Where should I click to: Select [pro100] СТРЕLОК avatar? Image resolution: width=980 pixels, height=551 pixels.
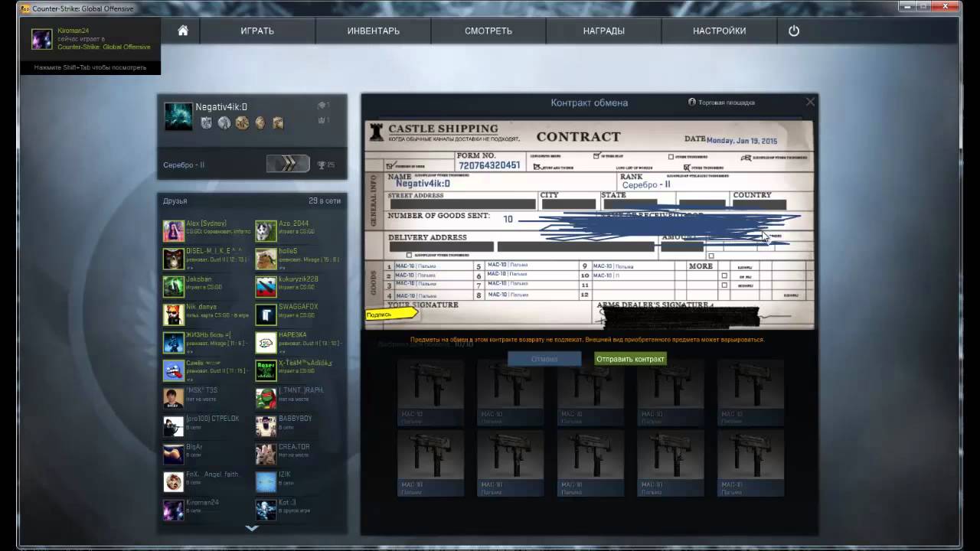coord(173,426)
